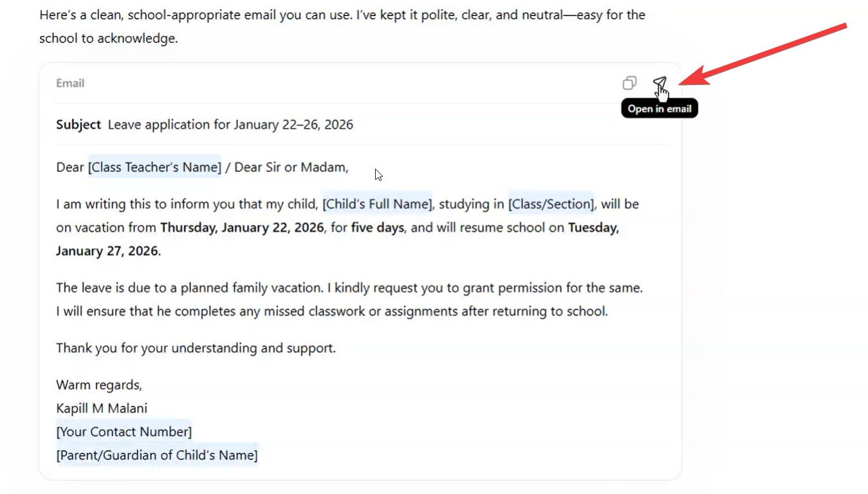The image size is (868, 494).
Task: Click the paper plane send icon
Action: click(x=660, y=82)
